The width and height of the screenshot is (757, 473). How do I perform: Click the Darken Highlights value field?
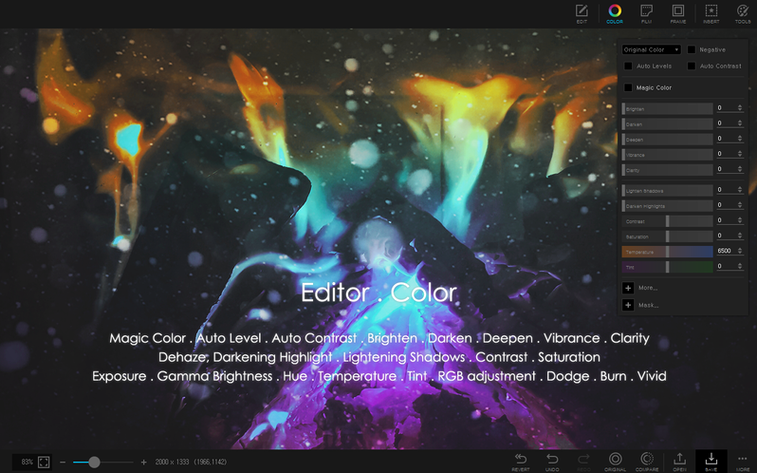point(726,206)
